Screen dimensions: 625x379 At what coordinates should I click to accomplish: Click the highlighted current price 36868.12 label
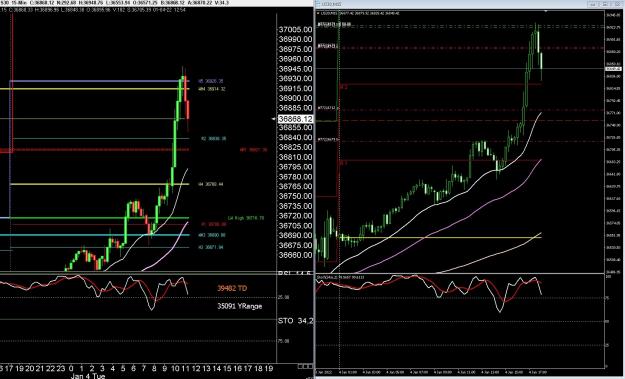[295, 119]
